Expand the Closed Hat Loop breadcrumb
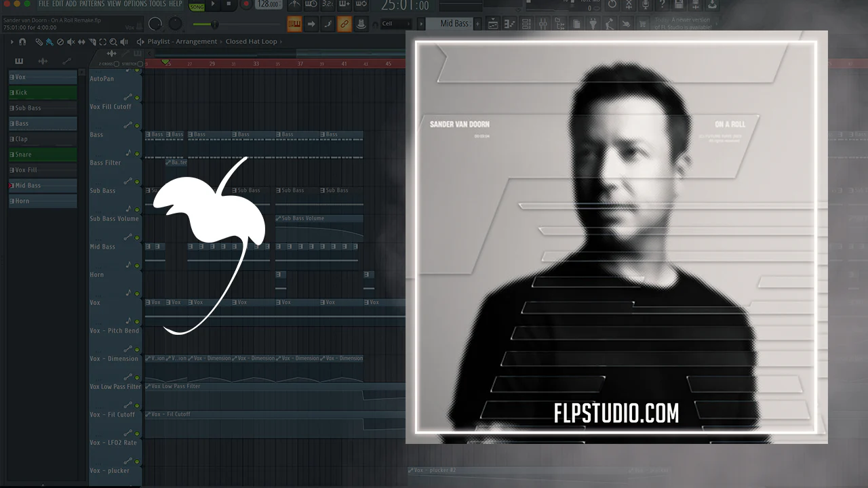This screenshot has width=868, height=488. coord(252,41)
